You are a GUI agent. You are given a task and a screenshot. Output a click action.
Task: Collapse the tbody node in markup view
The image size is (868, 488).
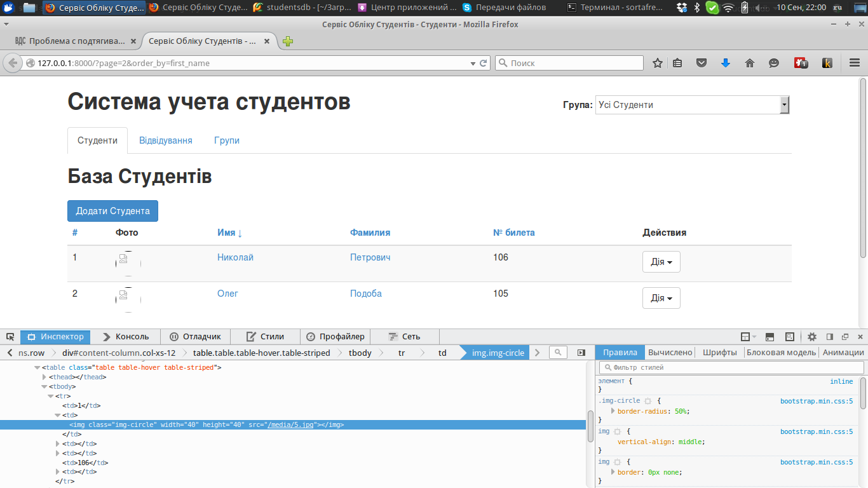[x=44, y=386]
